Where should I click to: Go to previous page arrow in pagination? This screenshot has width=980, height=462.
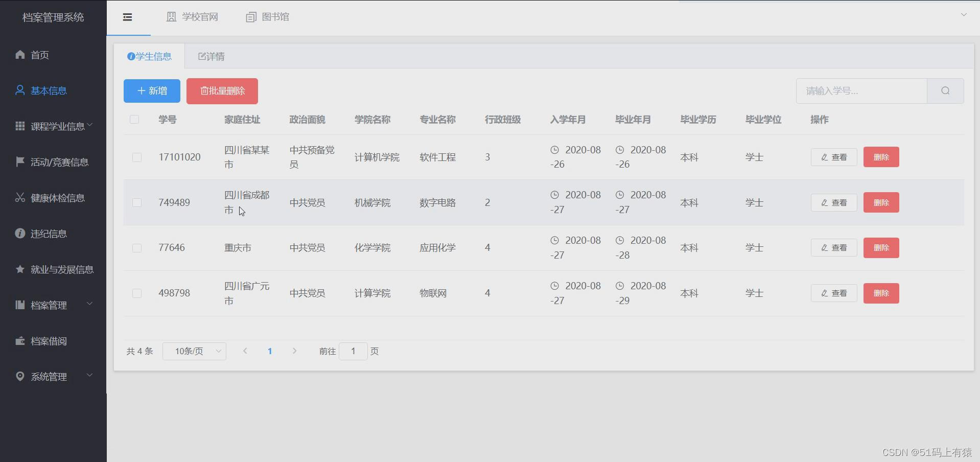click(x=245, y=351)
